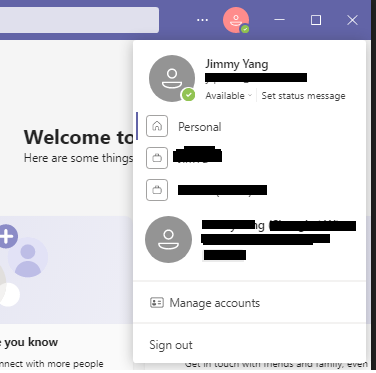Click the name Jimmy Yang

(x=236, y=64)
